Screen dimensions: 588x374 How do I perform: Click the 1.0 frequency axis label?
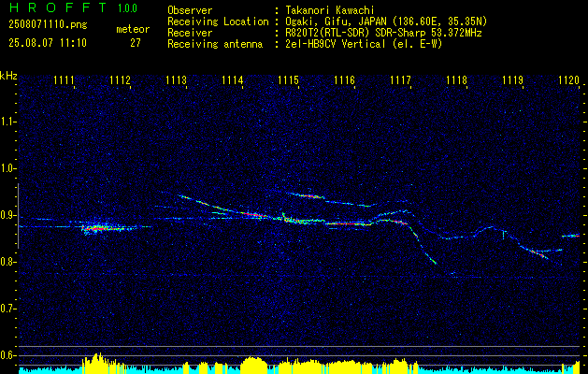tap(7, 168)
